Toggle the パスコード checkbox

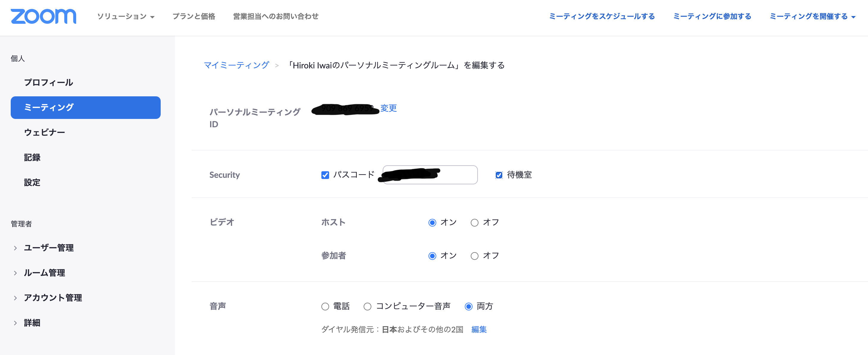click(325, 175)
